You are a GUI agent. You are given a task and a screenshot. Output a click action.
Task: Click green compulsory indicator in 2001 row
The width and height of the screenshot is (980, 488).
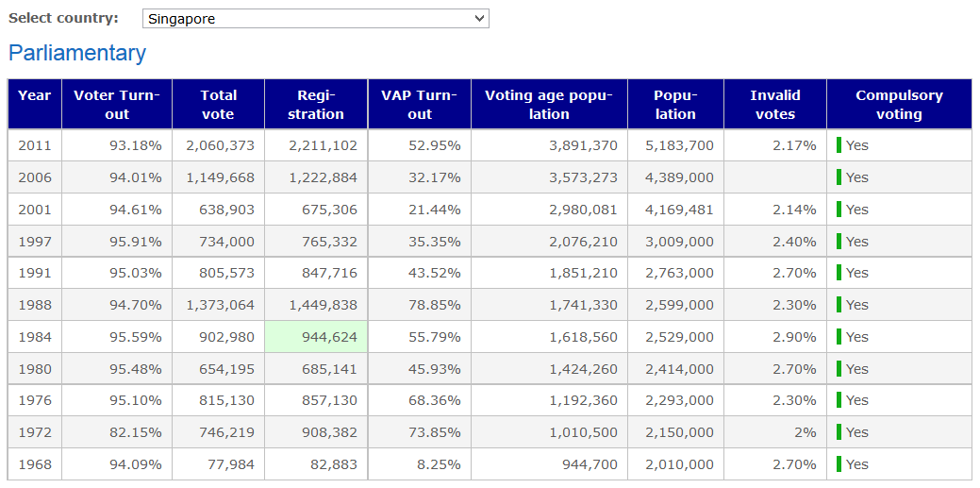tap(839, 210)
